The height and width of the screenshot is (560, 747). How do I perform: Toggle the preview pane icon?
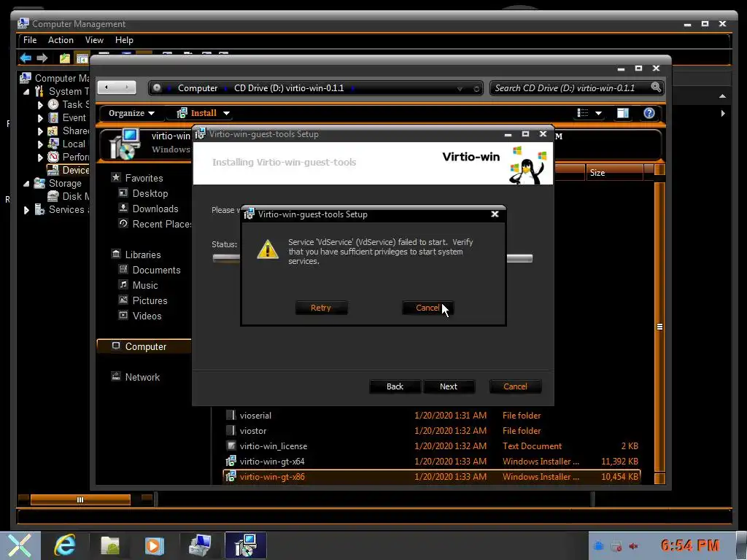pyautogui.click(x=623, y=113)
